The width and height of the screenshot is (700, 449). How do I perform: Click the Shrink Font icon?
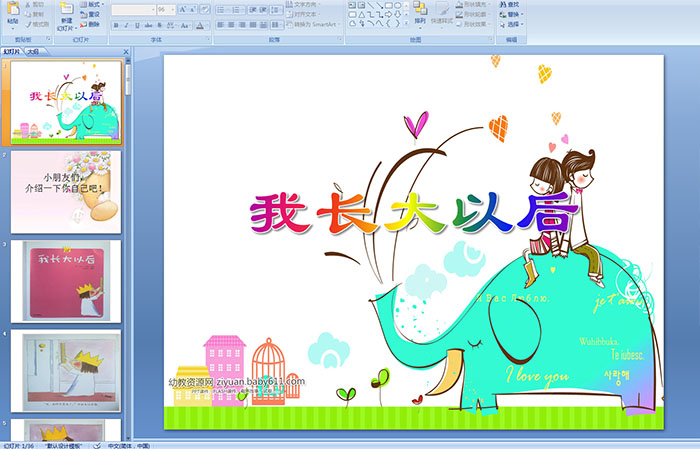(193, 9)
